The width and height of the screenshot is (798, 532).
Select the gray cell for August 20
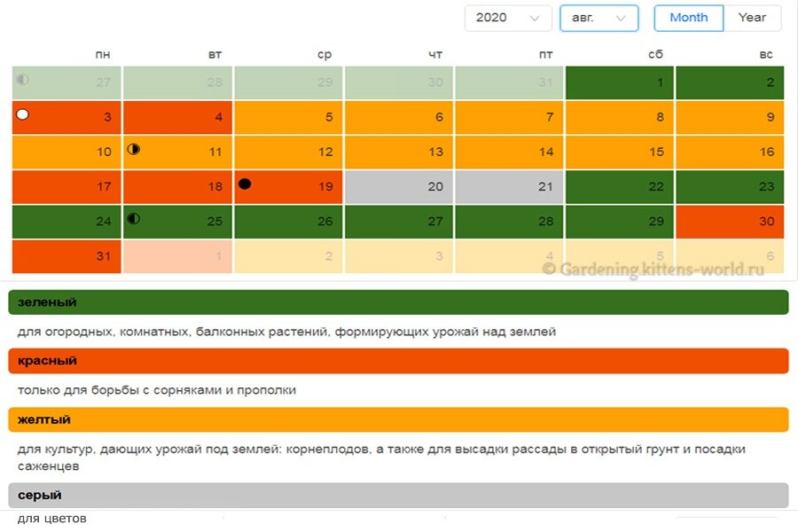[398, 187]
